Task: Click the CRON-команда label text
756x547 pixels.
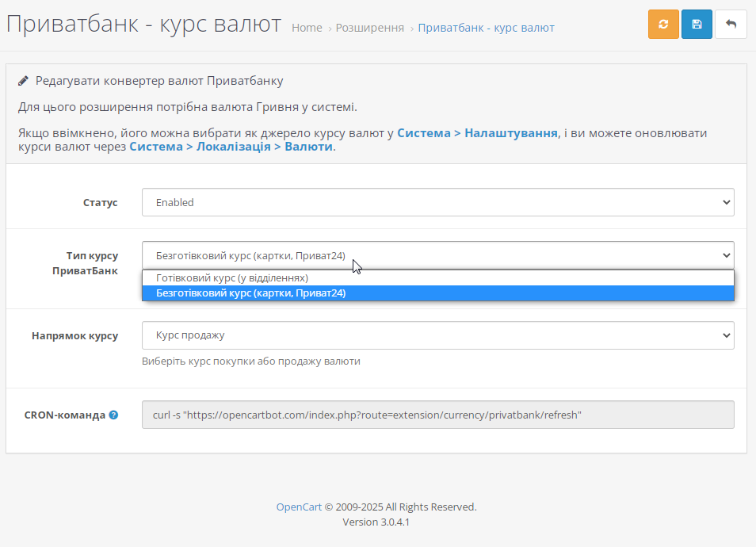Action: point(65,415)
